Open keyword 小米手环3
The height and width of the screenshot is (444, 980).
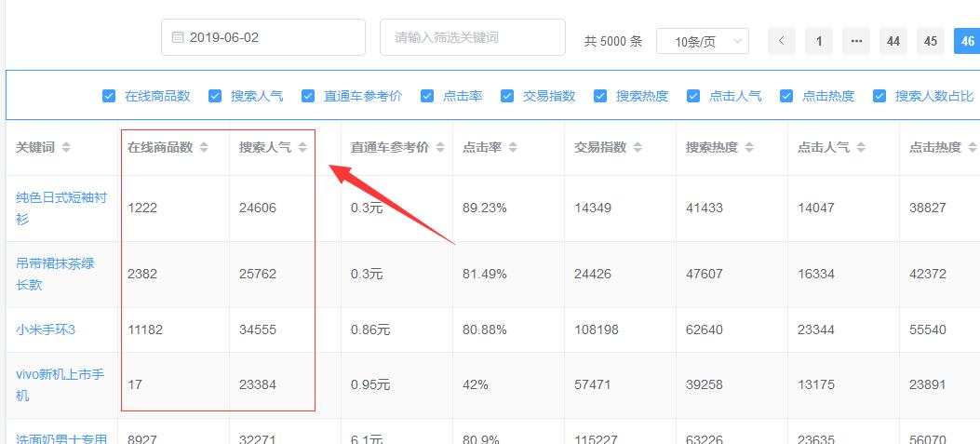coord(46,330)
